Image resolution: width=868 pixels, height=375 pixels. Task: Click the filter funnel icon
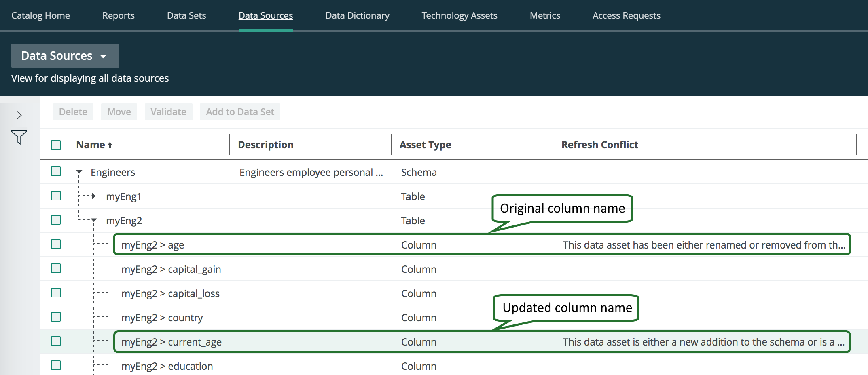click(19, 137)
